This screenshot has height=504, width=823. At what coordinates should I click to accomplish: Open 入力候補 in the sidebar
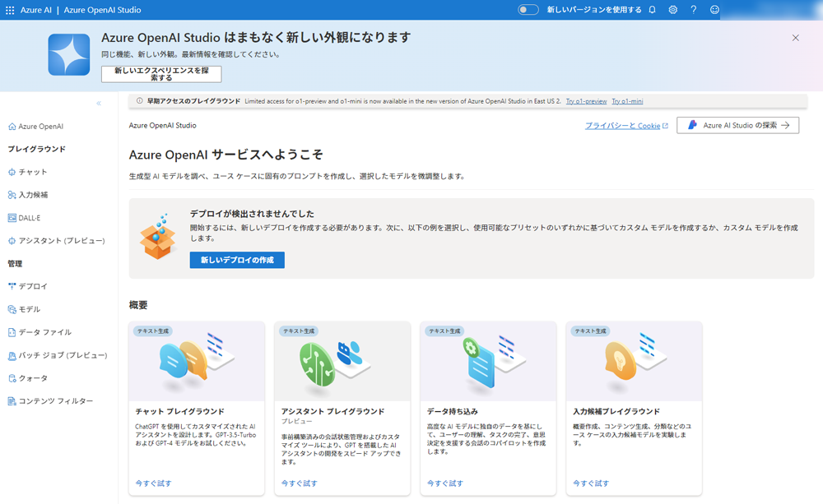click(x=33, y=195)
